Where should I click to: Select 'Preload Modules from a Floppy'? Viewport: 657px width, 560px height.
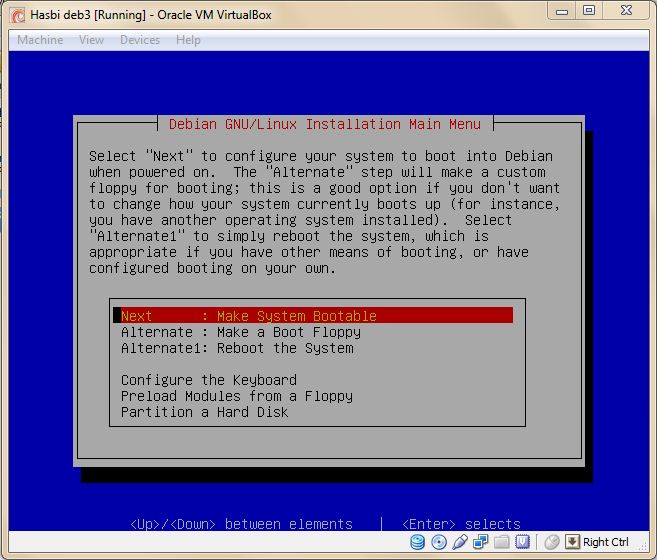click(x=237, y=396)
